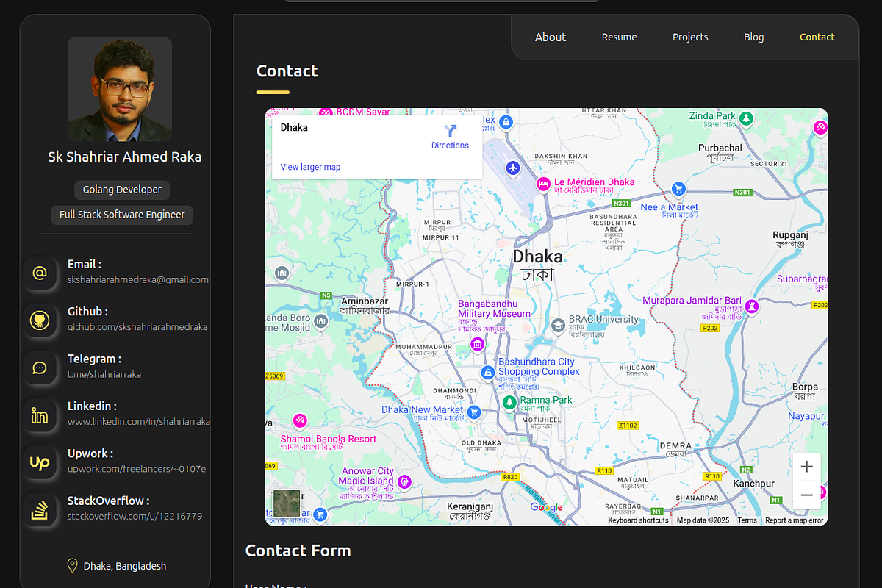882x588 pixels.
Task: Zoom out the map with minus button
Action: tap(806, 495)
